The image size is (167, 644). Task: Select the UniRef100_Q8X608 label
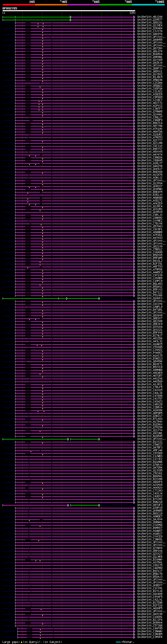[150, 316]
